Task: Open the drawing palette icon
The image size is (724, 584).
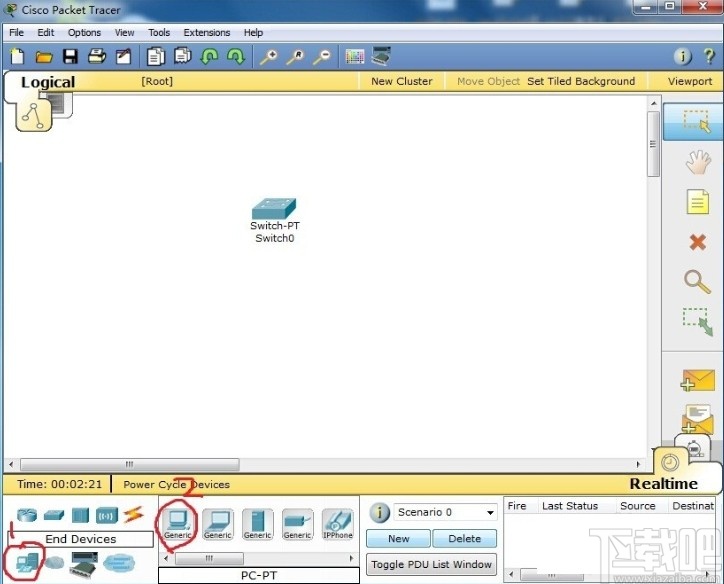Action: [355, 56]
